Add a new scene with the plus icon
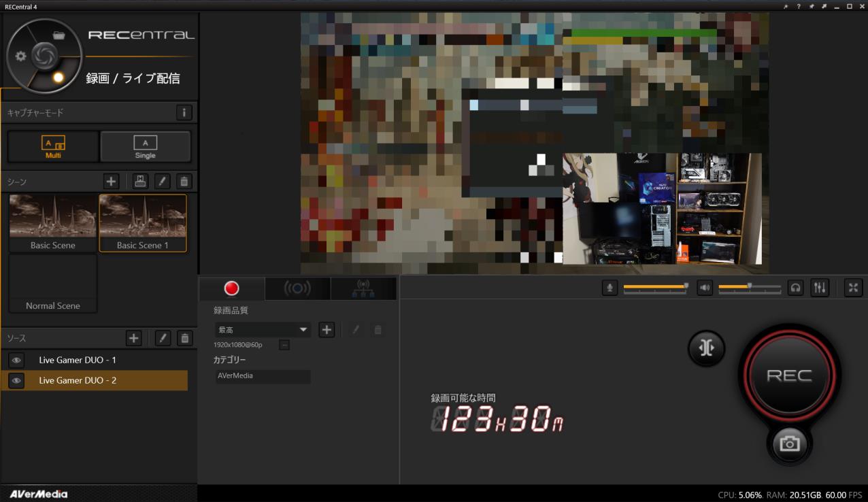The width and height of the screenshot is (868, 502). 112,182
